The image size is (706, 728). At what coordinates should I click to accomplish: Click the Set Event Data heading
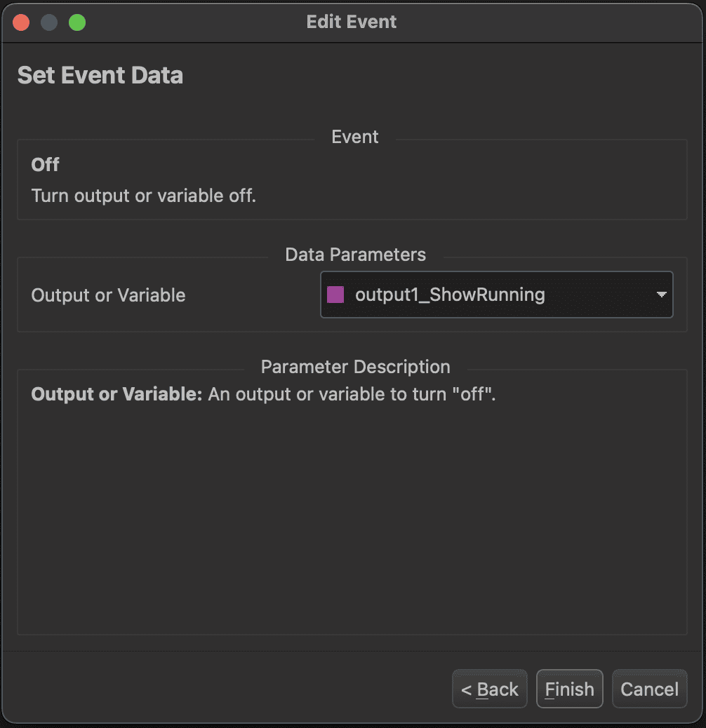(x=100, y=75)
